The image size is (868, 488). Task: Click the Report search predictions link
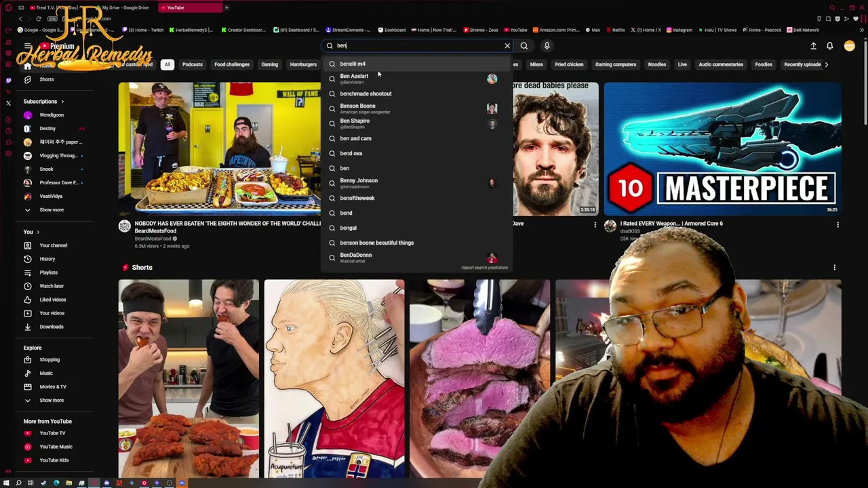(484, 268)
